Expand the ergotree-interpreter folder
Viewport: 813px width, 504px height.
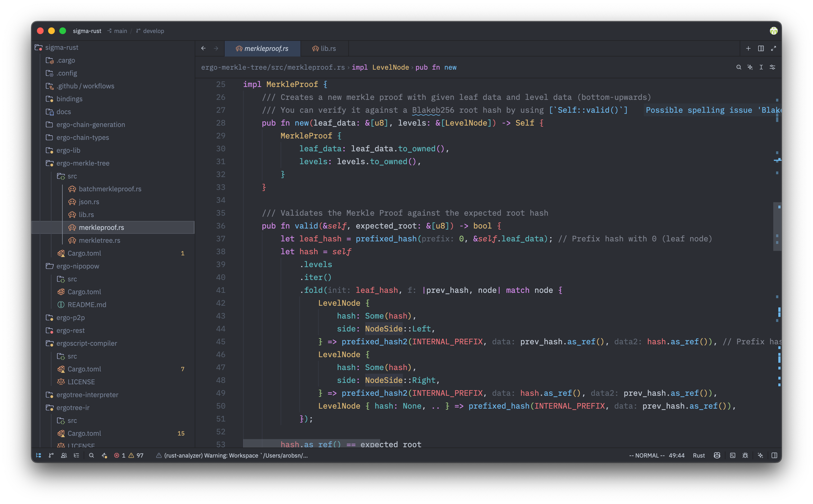coord(113,394)
